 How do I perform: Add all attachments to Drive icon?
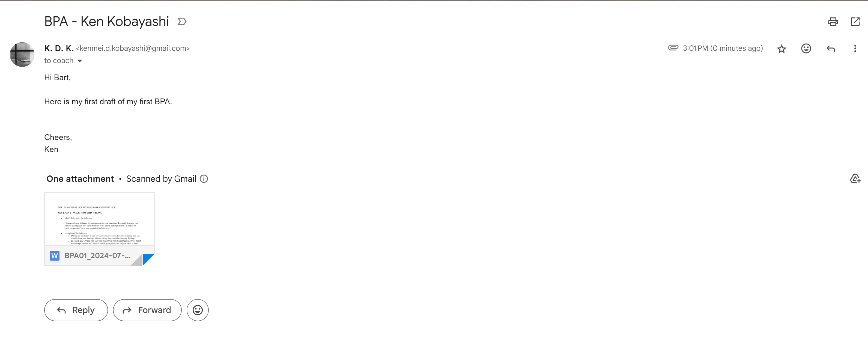[x=855, y=178]
